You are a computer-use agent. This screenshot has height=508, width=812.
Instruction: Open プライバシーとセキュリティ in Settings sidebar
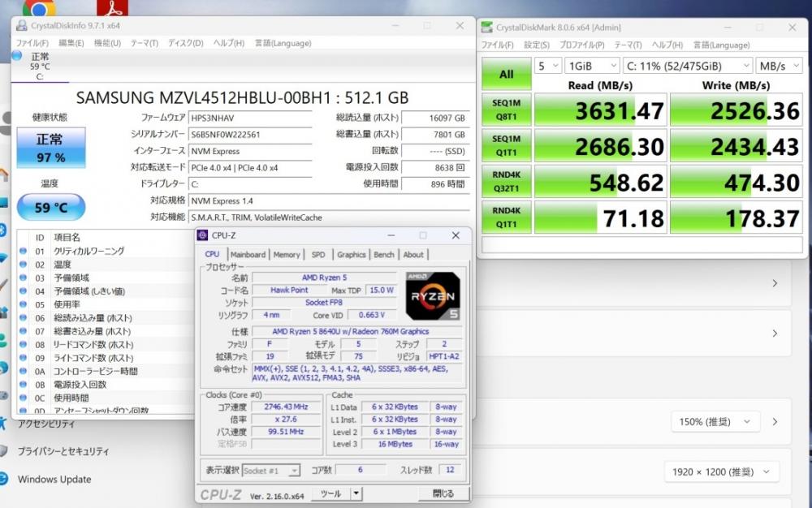point(63,451)
